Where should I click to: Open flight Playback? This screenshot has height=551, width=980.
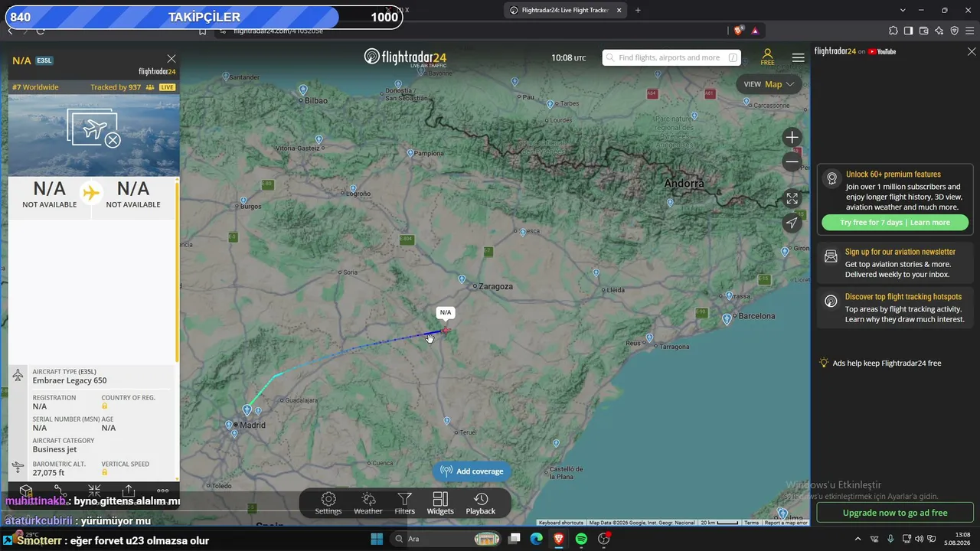click(481, 504)
